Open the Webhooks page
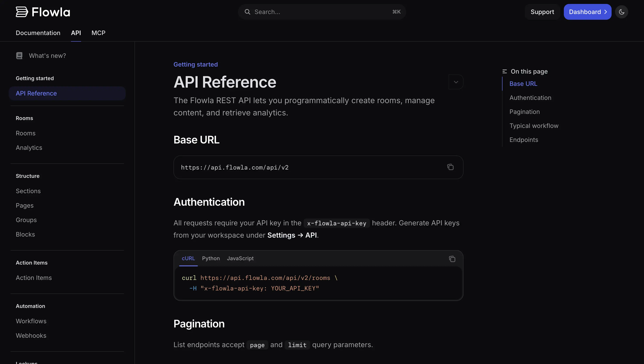This screenshot has height=364, width=644. pos(31,336)
